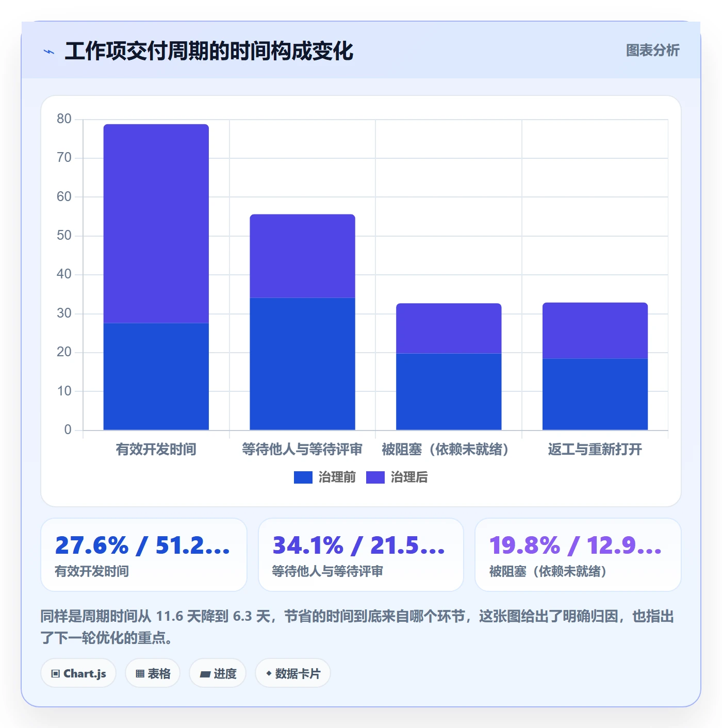Click the Chart.js chip square icon
The image size is (722, 728).
[x=56, y=674]
